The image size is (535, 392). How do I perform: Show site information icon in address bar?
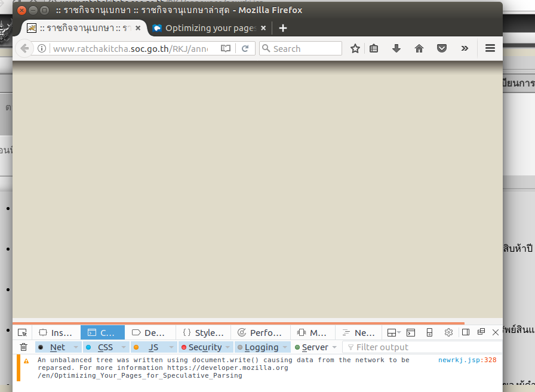[42, 48]
